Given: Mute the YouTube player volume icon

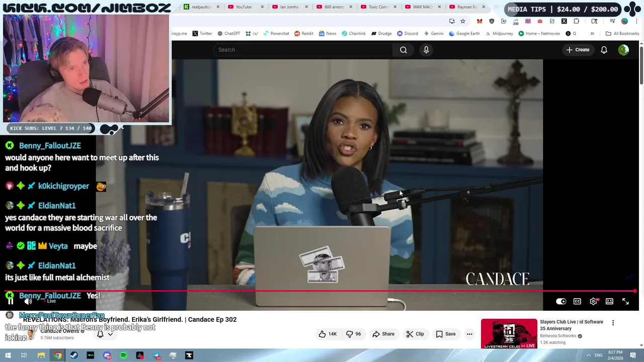Looking at the screenshot, I should click(28, 301).
